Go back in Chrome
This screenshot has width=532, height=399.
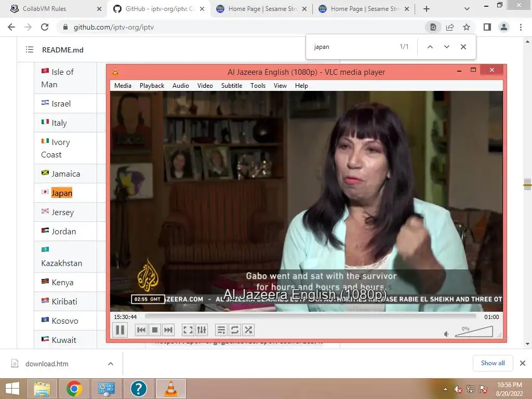tap(11, 27)
